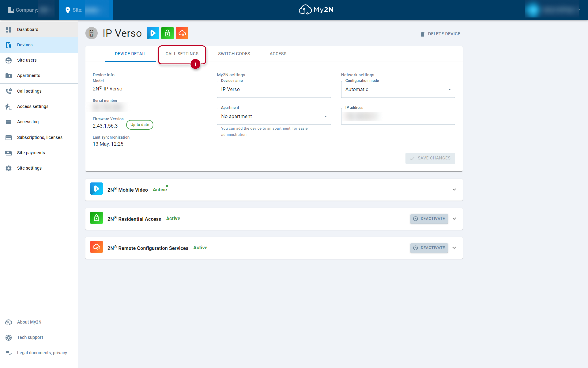Click blue Mobile Video badge beside title

pyautogui.click(x=153, y=33)
